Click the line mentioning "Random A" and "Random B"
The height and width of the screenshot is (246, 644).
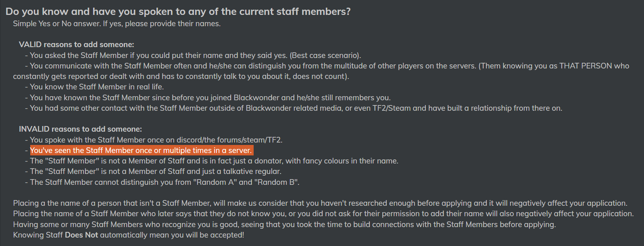coord(162,182)
